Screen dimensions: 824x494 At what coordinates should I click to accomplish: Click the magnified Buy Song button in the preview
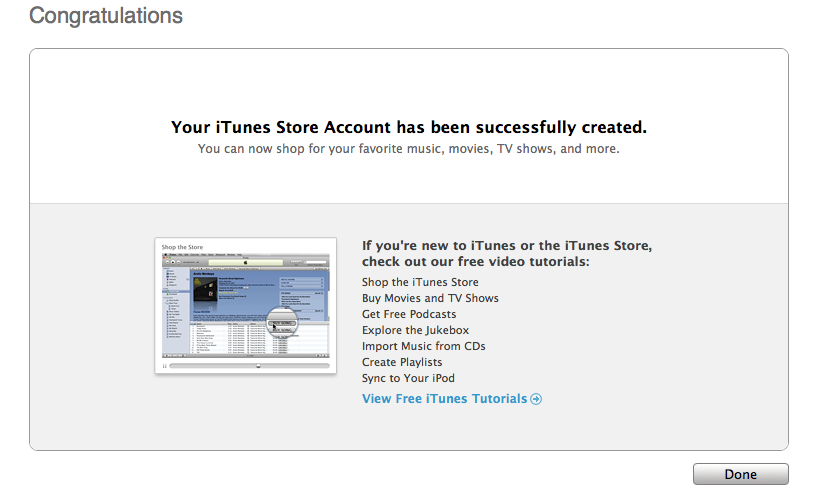click(282, 325)
